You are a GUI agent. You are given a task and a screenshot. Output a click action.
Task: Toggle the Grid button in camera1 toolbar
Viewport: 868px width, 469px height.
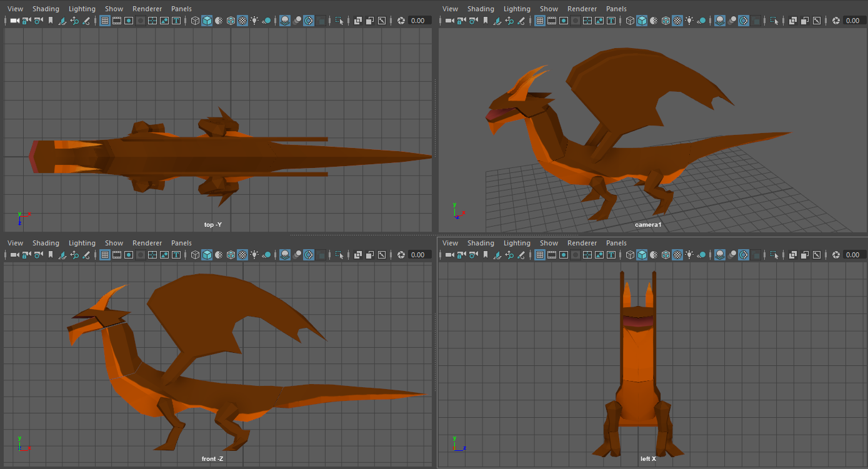pyautogui.click(x=540, y=21)
